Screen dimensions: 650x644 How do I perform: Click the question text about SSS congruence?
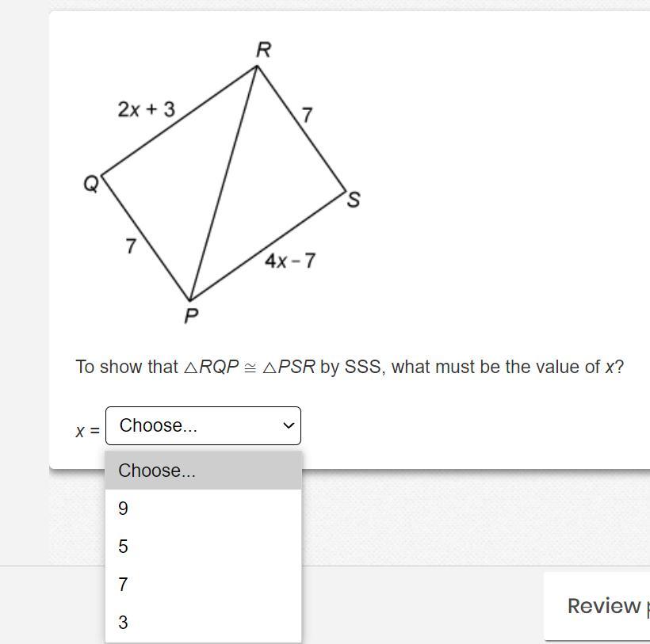point(350,367)
